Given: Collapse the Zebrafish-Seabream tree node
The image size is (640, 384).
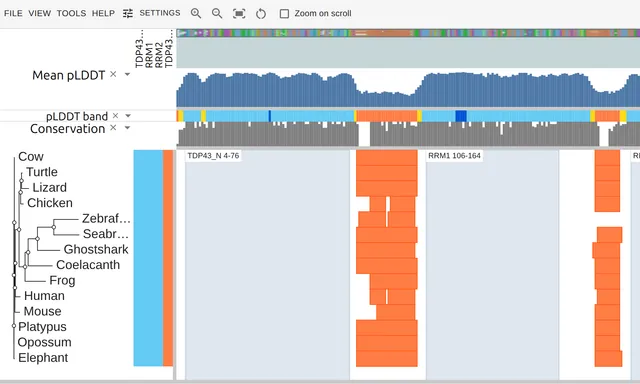Looking at the screenshot, I should pos(53,226).
